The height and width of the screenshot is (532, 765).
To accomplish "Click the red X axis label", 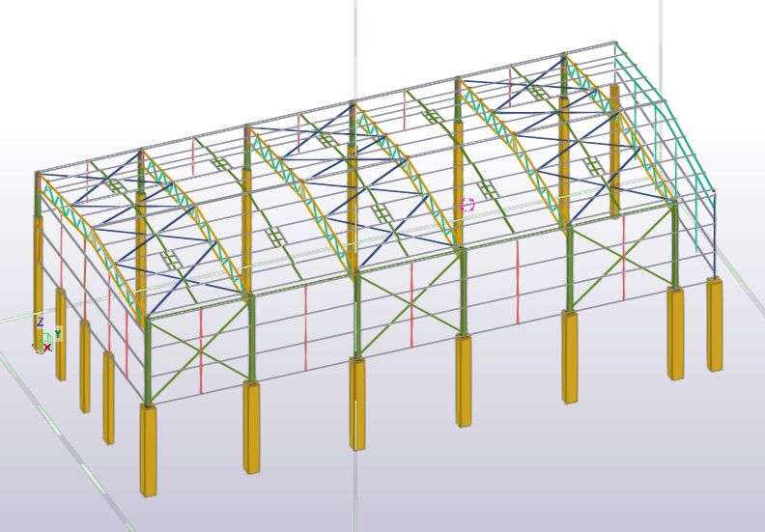I will 46,348.
